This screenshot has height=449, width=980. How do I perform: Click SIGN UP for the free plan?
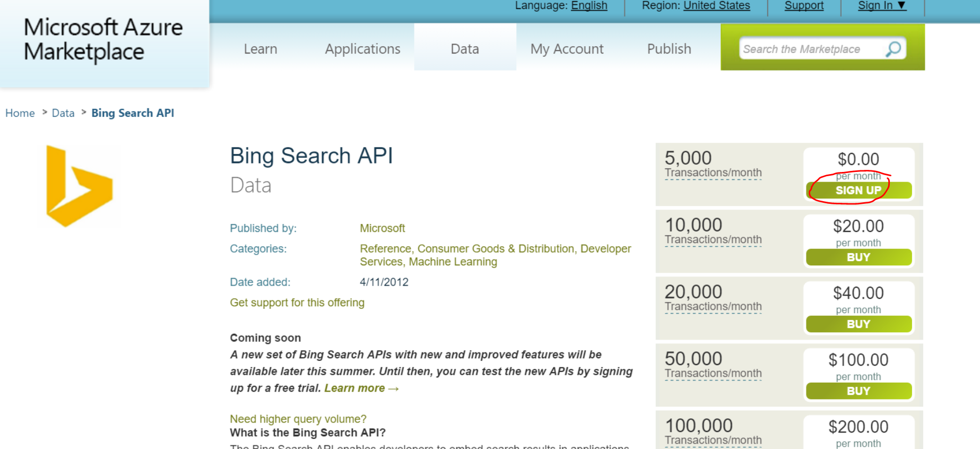[x=858, y=191]
